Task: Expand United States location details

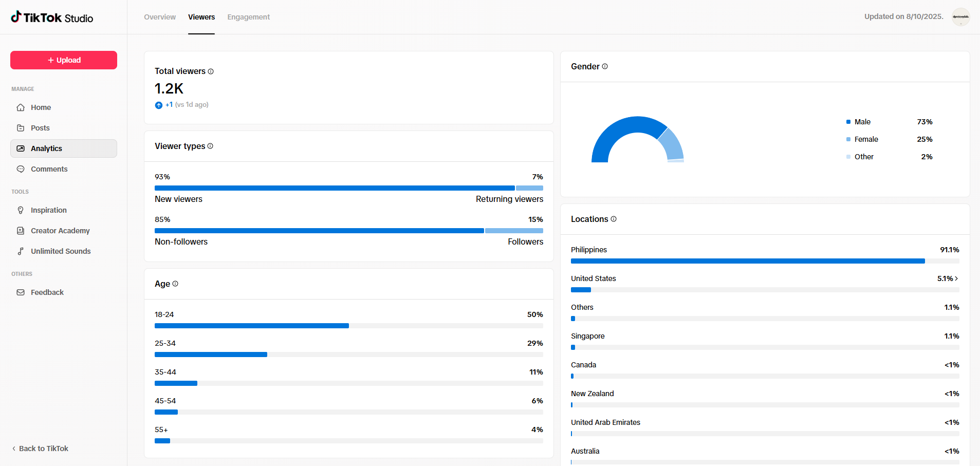Action: 956,278
